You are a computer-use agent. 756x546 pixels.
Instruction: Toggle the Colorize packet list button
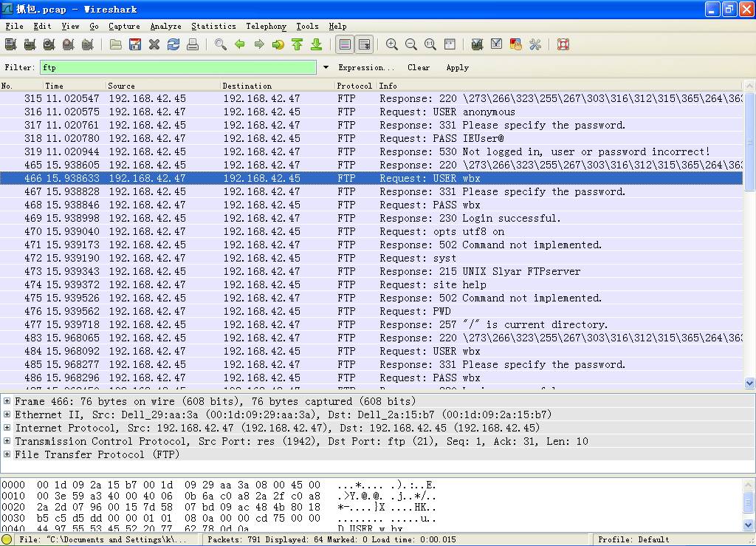coord(345,44)
